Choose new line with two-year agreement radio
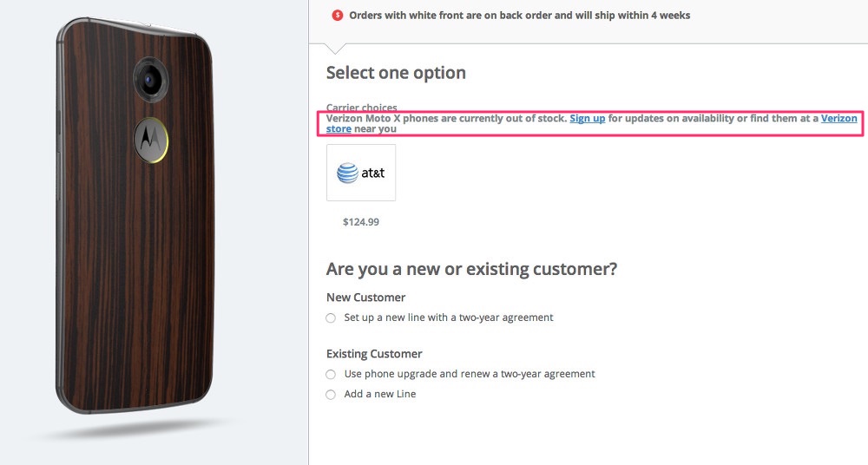The width and height of the screenshot is (868, 465). [331, 318]
